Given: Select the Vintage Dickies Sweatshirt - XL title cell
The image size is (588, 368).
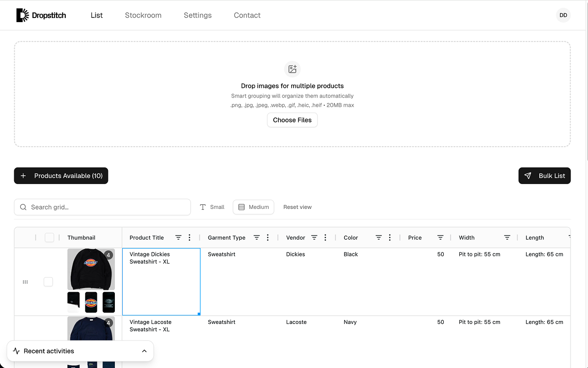Looking at the screenshot, I should [x=161, y=282].
